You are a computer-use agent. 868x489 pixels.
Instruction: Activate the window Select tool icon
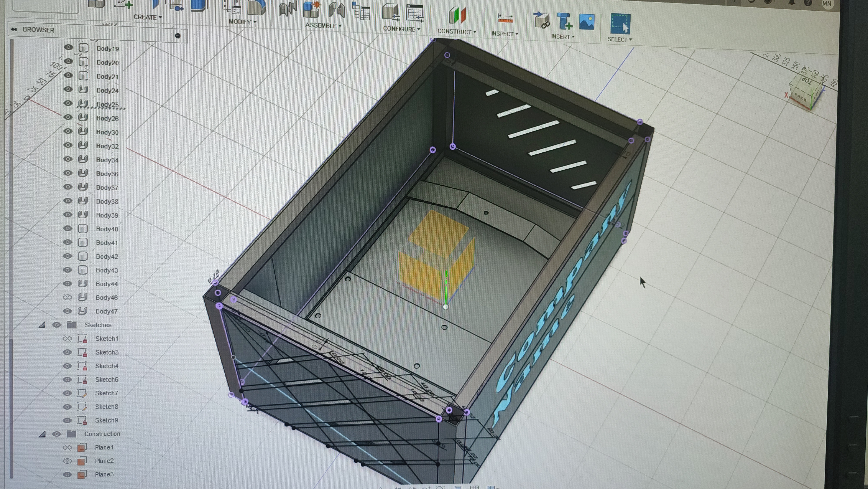click(x=620, y=24)
